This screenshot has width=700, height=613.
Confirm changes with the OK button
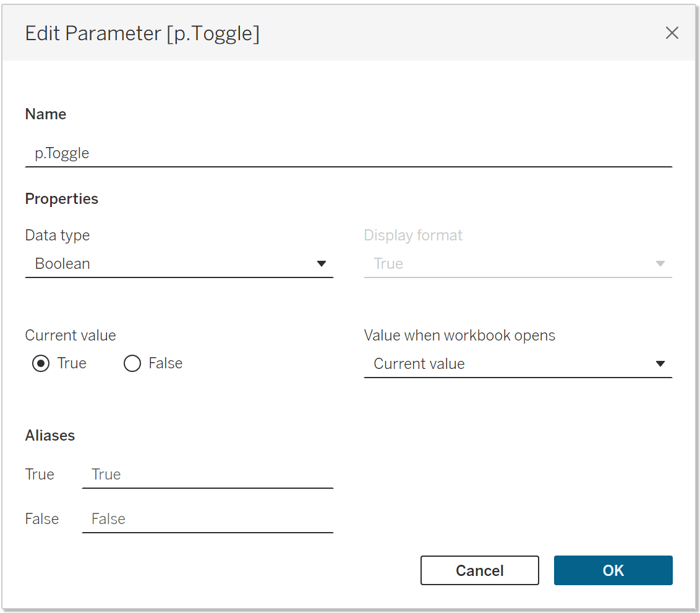(613, 570)
